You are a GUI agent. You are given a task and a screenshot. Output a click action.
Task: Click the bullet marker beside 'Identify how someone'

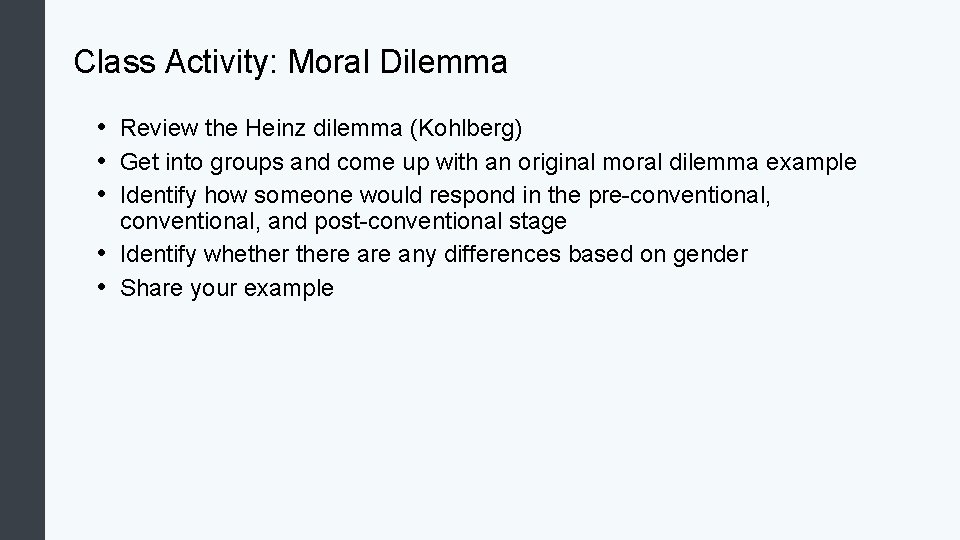pos(102,195)
